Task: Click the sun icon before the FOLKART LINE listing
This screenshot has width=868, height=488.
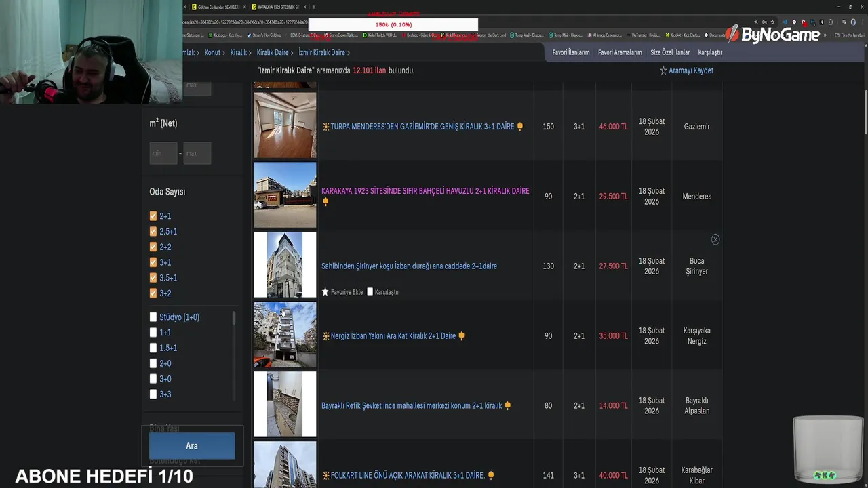Action: [x=325, y=476]
